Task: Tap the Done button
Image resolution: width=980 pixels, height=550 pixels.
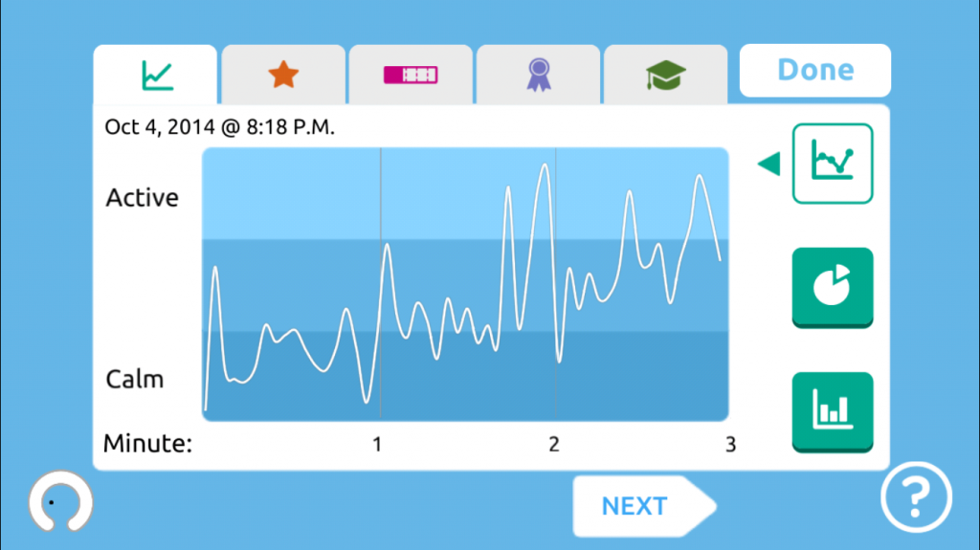Action: [815, 70]
